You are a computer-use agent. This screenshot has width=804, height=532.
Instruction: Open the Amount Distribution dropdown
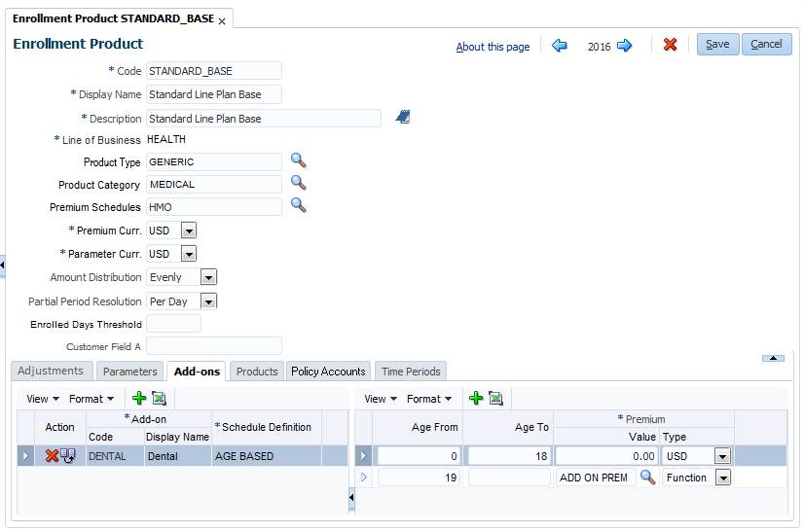(x=208, y=277)
